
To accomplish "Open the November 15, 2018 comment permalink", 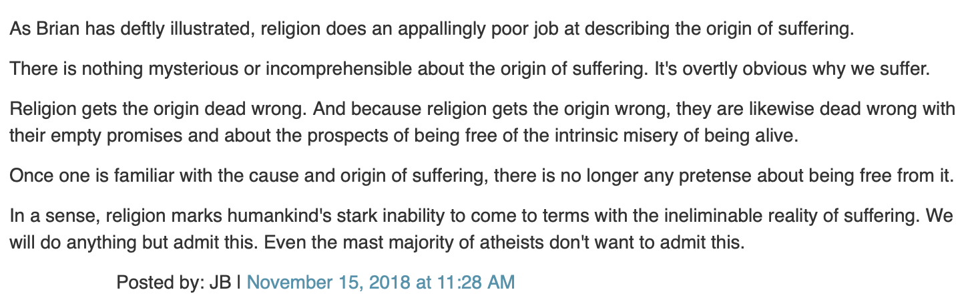I will pos(381,282).
